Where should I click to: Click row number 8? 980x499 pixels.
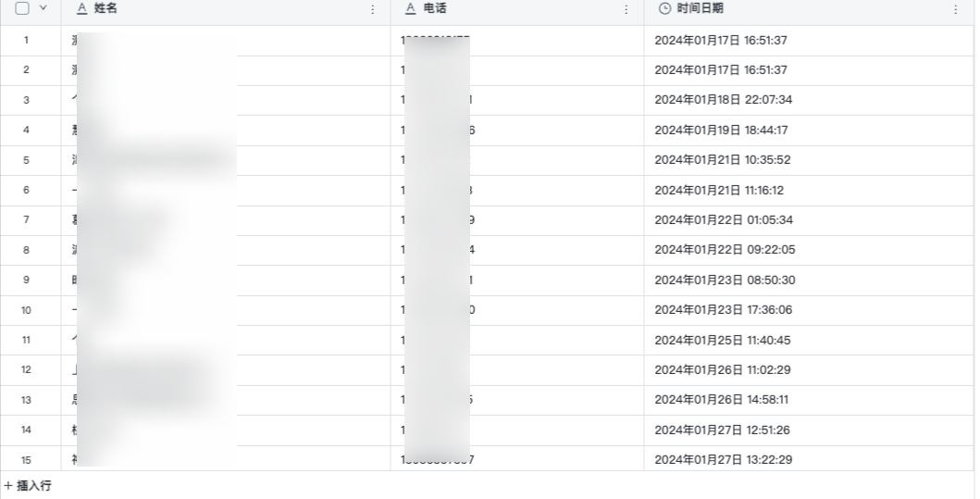pyautogui.click(x=26, y=250)
